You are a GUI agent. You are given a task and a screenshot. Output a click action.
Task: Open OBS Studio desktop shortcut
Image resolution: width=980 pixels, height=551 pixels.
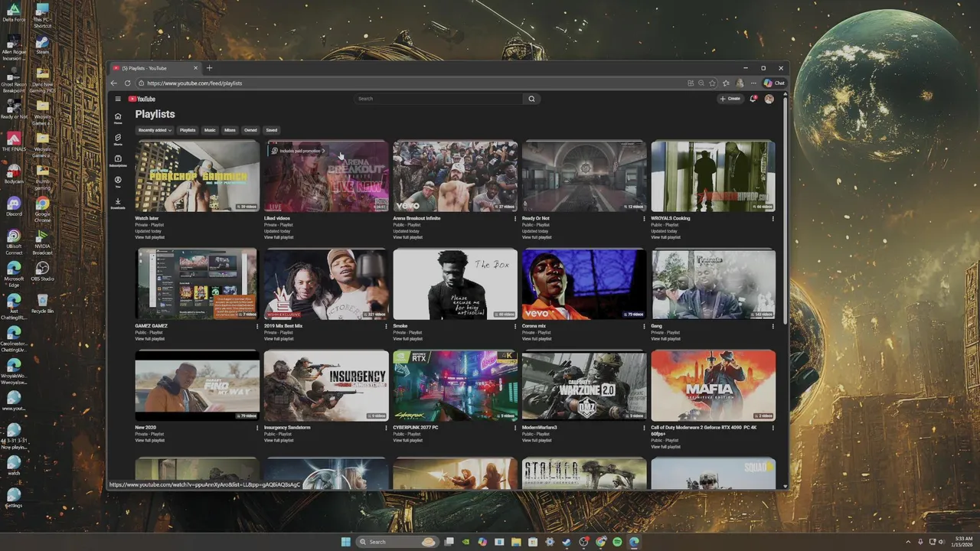click(x=42, y=271)
